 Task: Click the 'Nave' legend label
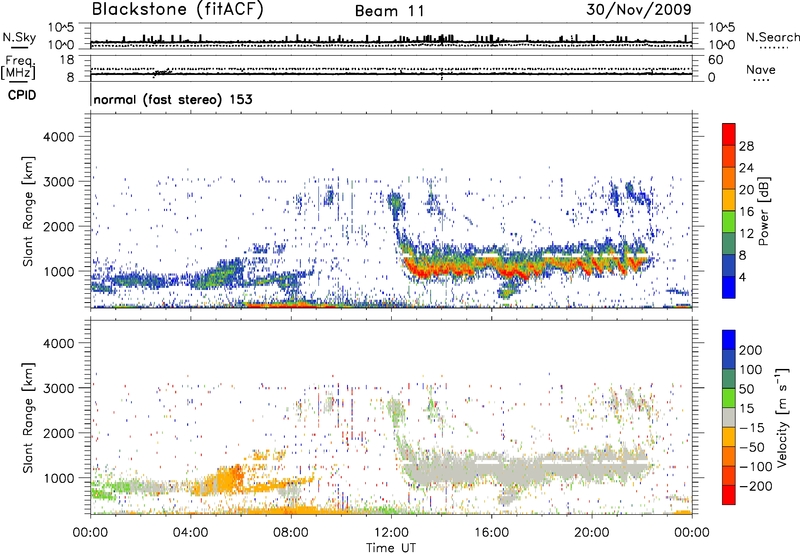click(761, 70)
